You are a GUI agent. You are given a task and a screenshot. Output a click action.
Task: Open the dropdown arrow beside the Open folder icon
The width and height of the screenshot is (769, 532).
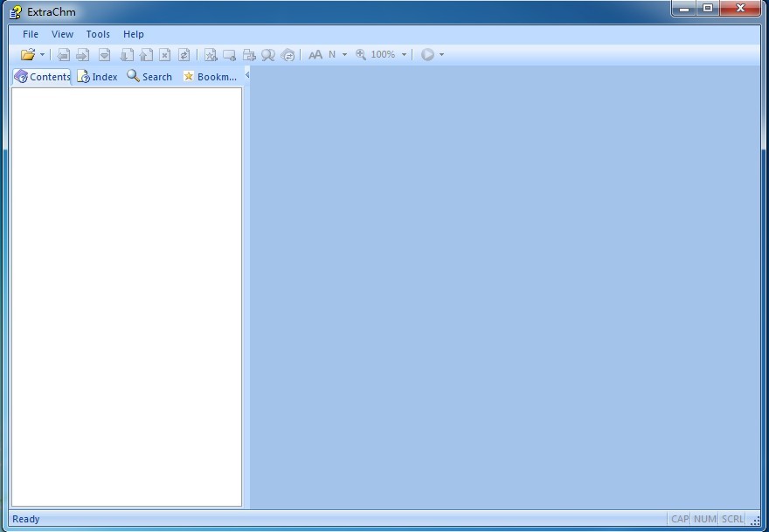click(42, 54)
